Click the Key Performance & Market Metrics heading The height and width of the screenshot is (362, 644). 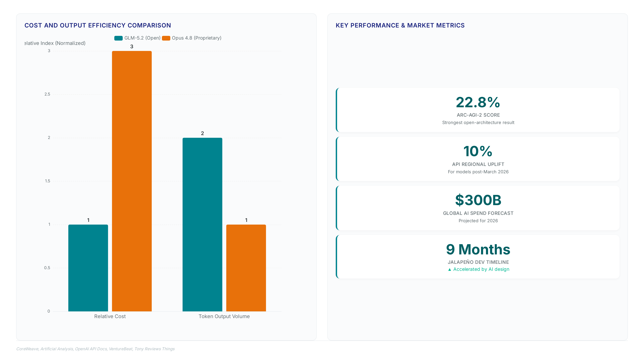[400, 25]
